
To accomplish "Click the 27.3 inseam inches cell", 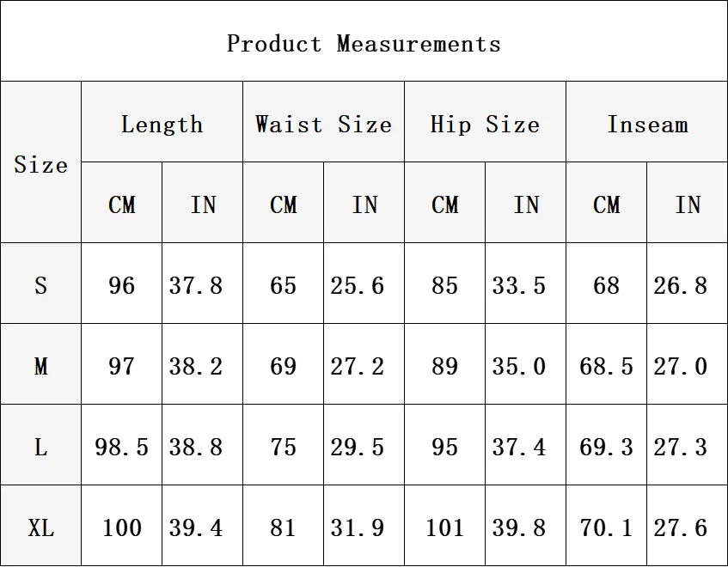I will [688, 447].
